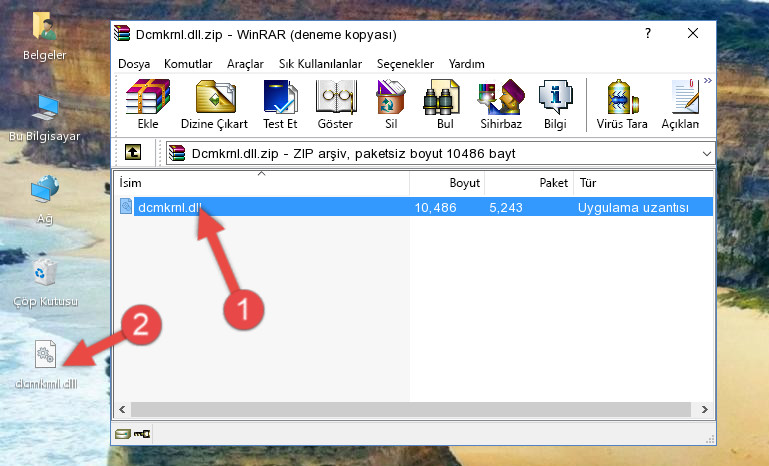Viewport: 769px width, 466px height.
Task: Click the WinRAR title bar icon
Action: (x=122, y=33)
